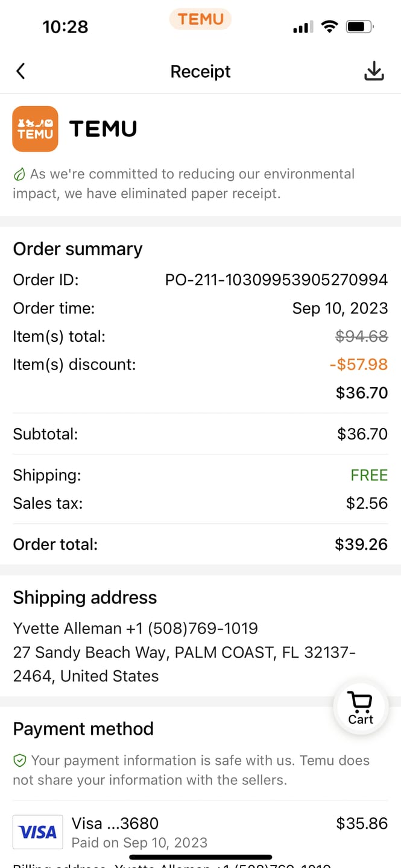Tap the Item(s) discount -$57.98 value
The height and width of the screenshot is (868, 401).
(358, 364)
